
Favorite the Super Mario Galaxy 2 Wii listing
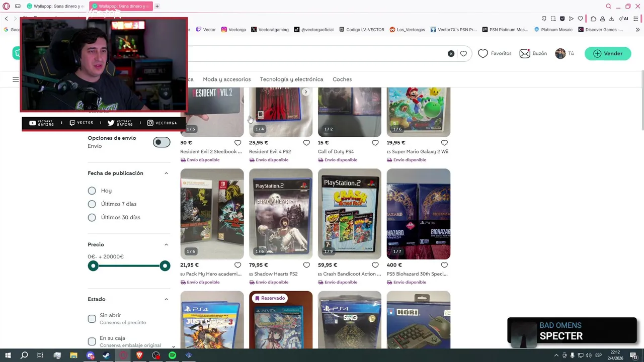click(x=444, y=143)
